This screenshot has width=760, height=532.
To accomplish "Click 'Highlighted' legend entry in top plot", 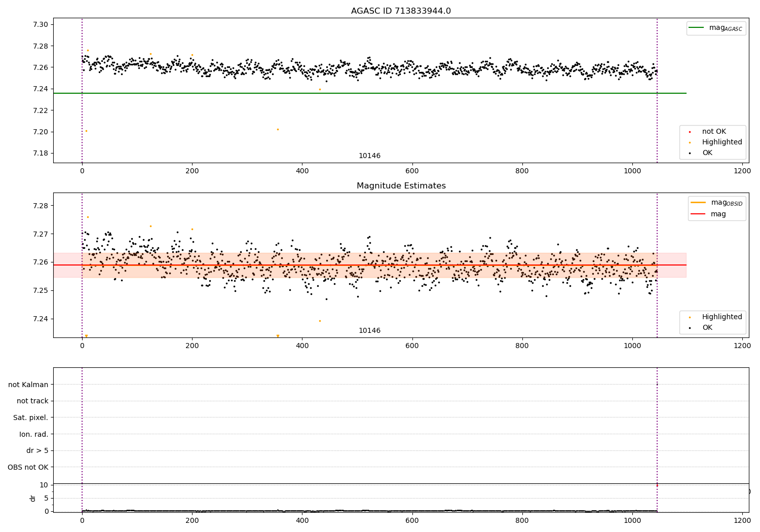I will pyautogui.click(x=721, y=142).
